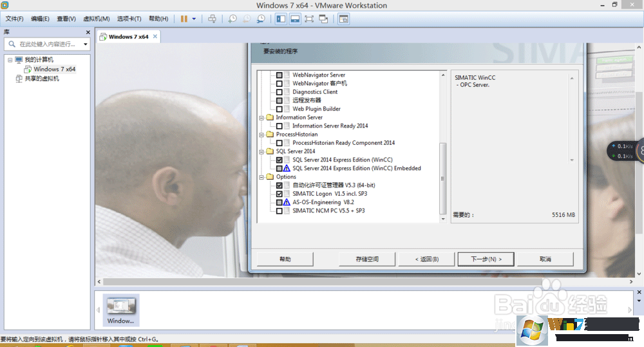Click the VM view scroll right arrow
Screen dimensions: 644x347
pos(631,282)
